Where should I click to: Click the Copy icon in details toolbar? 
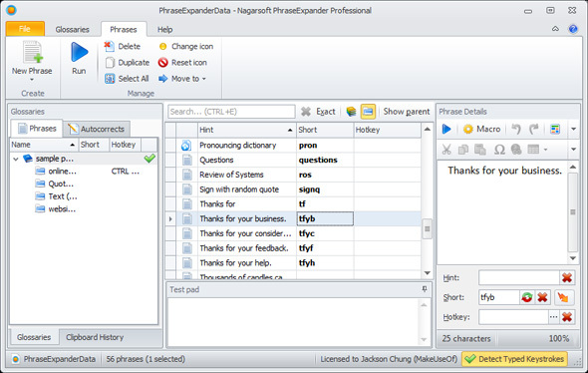(x=463, y=150)
